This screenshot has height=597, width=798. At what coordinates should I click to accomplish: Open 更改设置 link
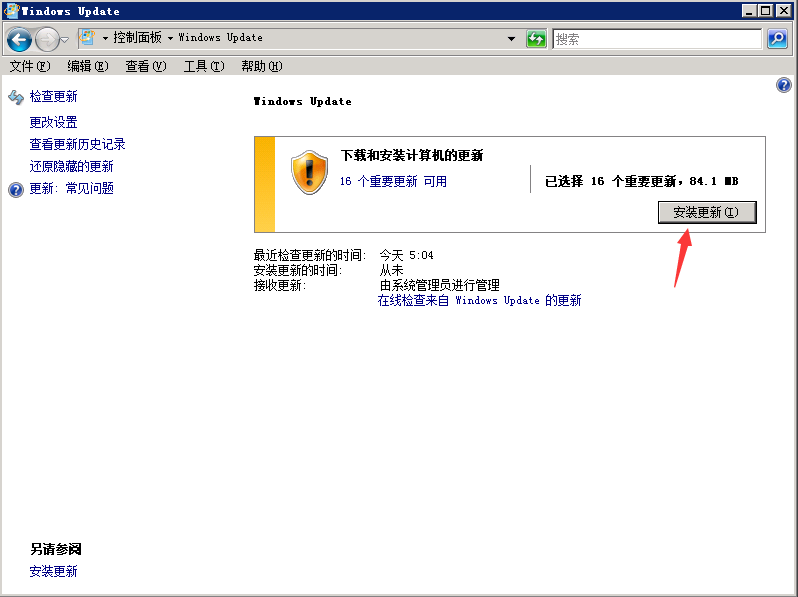[x=53, y=122]
